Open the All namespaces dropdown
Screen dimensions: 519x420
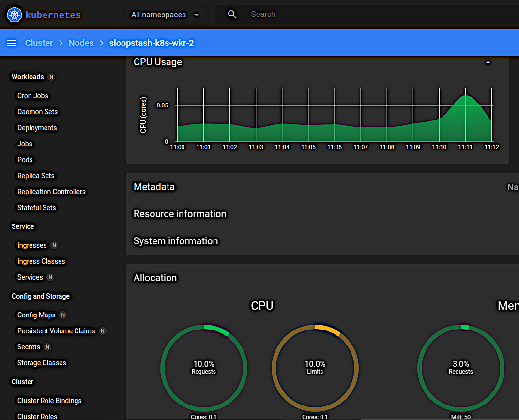tap(165, 15)
